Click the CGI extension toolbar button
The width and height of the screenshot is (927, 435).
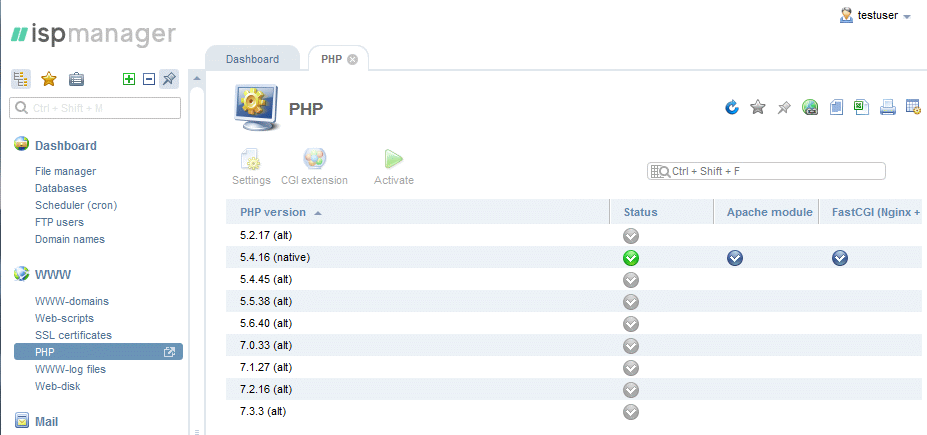tap(315, 167)
